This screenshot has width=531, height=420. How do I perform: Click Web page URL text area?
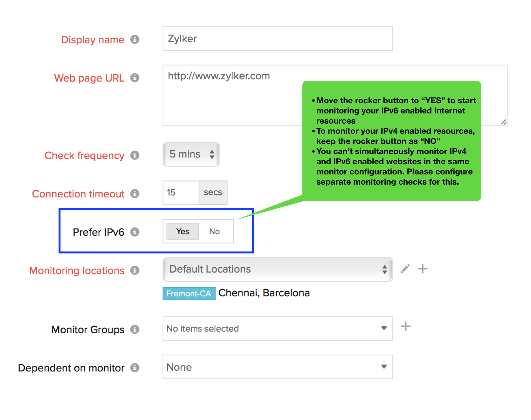[x=335, y=95]
